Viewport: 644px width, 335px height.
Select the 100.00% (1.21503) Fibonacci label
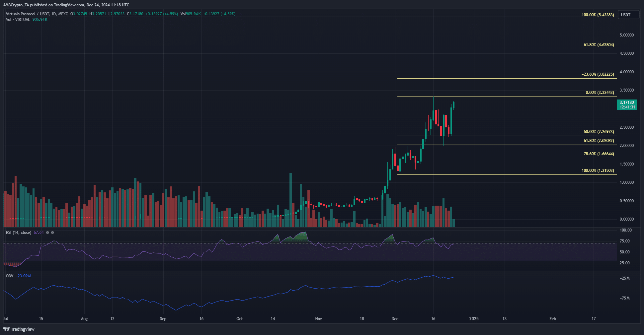[x=598, y=170]
